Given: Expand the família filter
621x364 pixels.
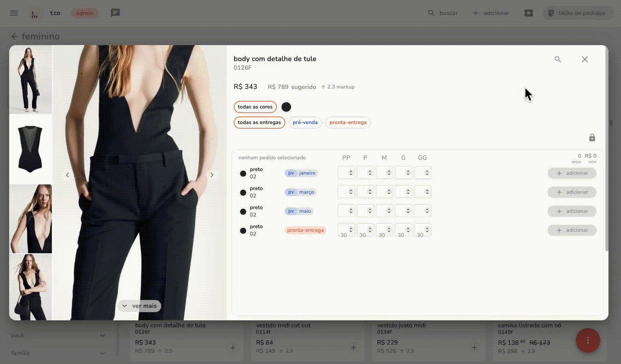Looking at the screenshot, I should click(102, 353).
